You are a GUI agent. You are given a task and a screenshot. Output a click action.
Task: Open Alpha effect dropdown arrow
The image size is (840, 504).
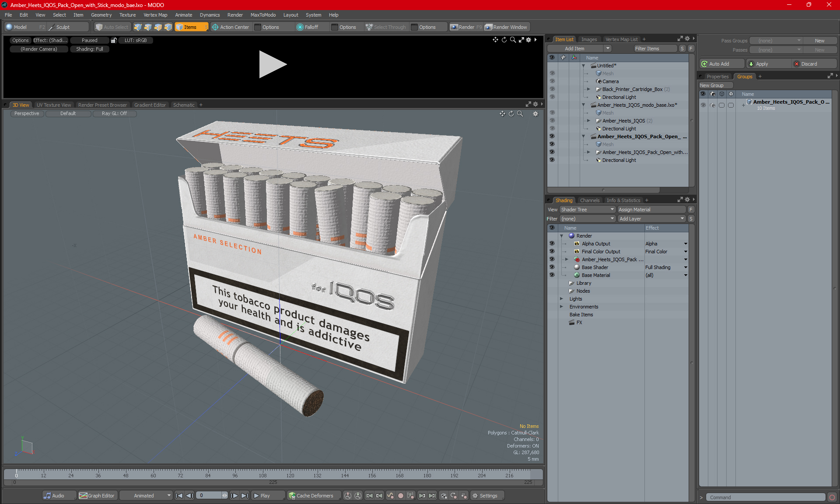tap(686, 244)
